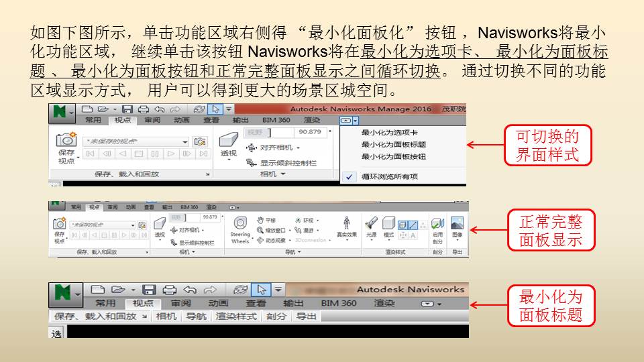Open the unsaved viewpoint combo box in top screenshot
The height and width of the screenshot is (362, 644).
136,141
